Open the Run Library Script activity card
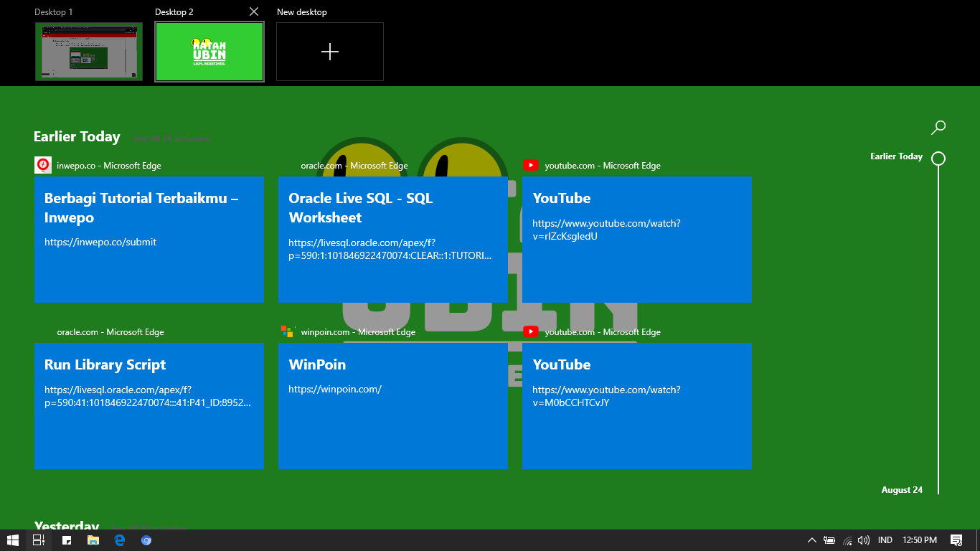Screen dimensions: 980x551 pos(149,406)
